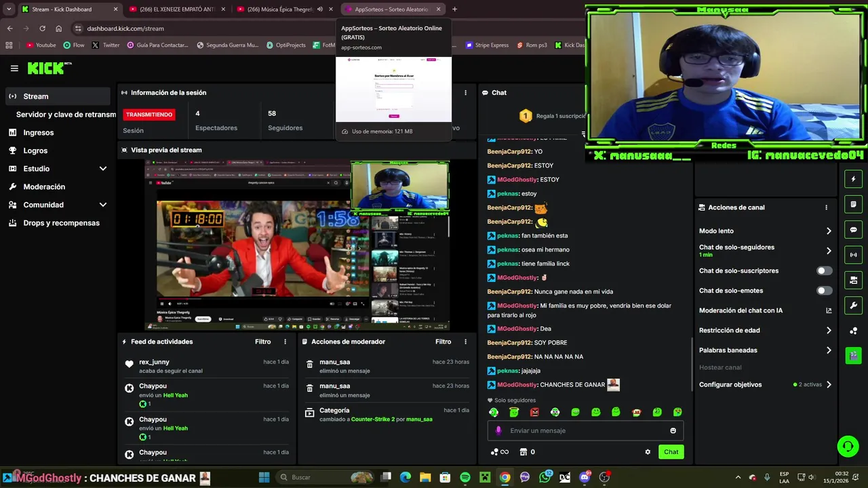Open Modo lento options chevron

(x=829, y=231)
